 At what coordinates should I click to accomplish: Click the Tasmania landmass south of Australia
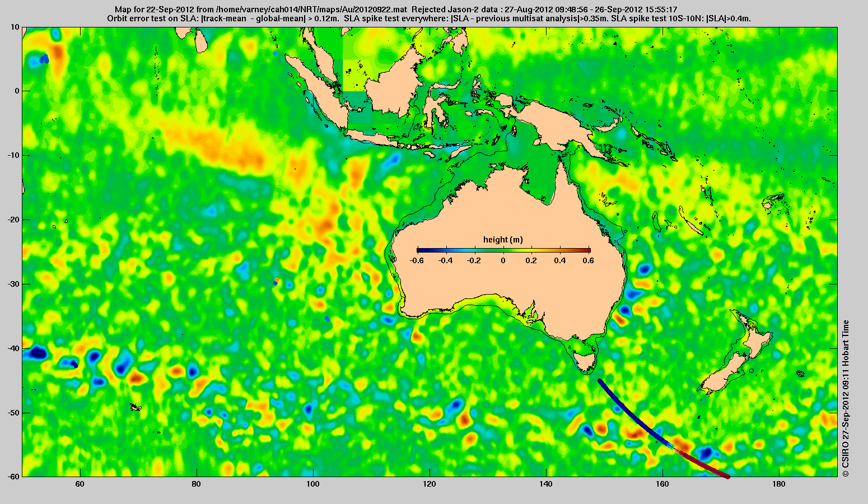click(x=584, y=361)
